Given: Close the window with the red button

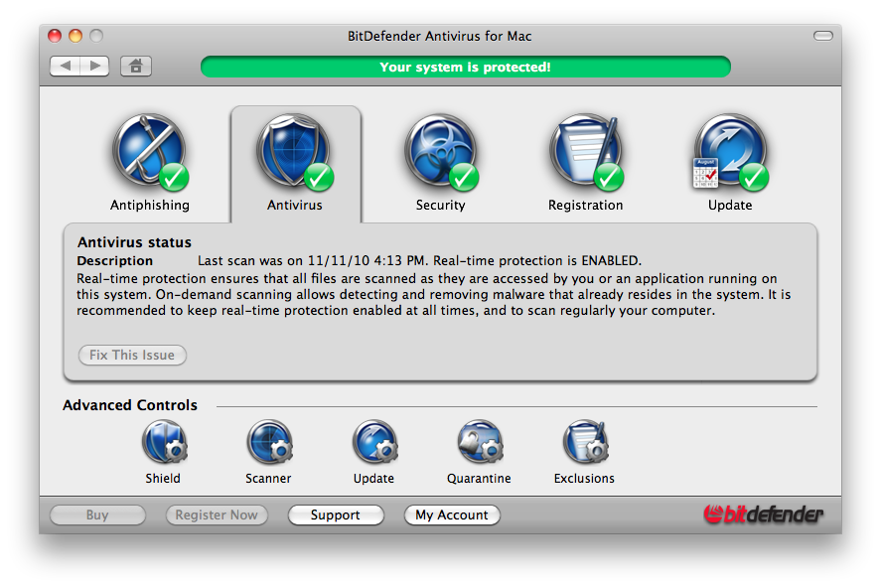Looking at the screenshot, I should [55, 36].
